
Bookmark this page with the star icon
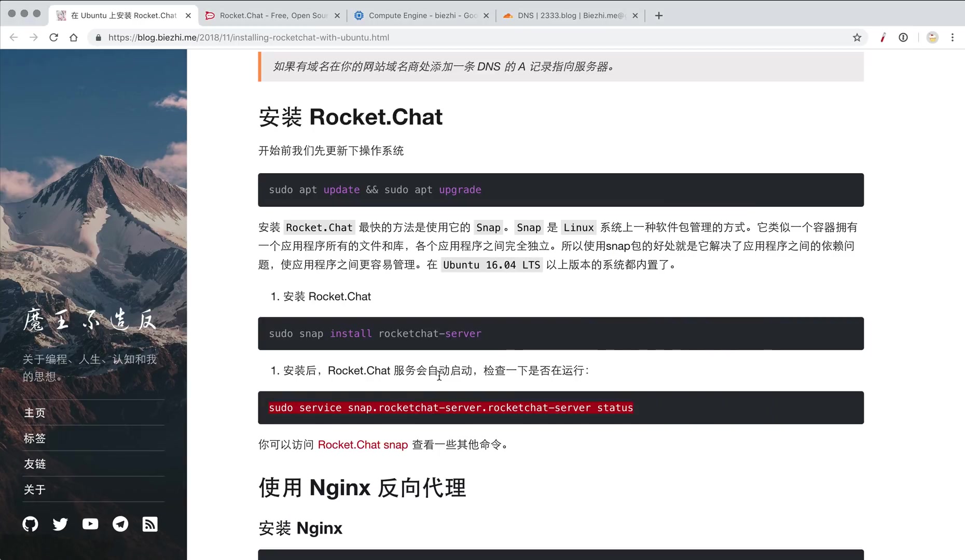pos(857,37)
